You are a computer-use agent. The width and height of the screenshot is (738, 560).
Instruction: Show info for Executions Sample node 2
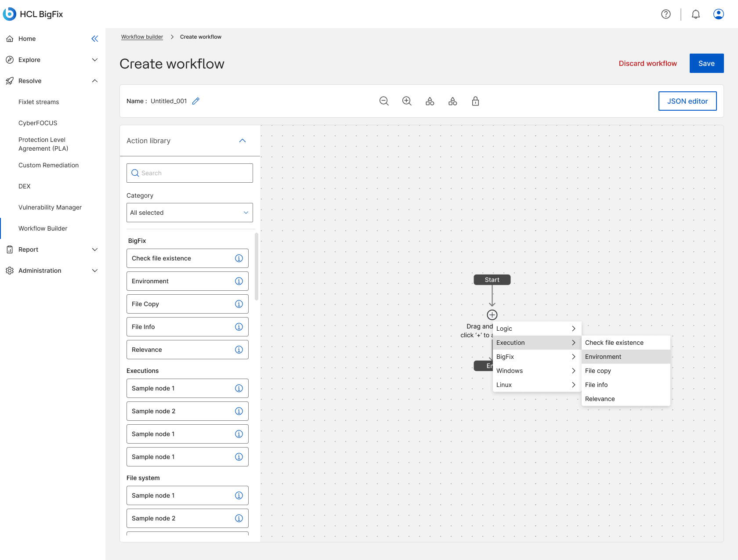(x=239, y=411)
